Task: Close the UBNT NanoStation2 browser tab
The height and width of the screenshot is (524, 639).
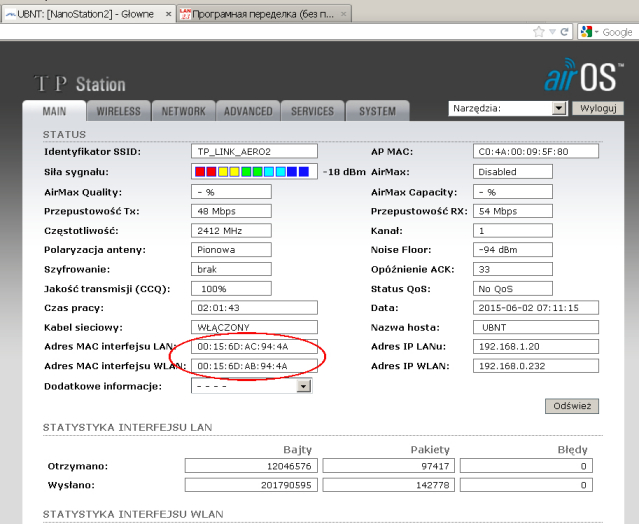Action: coord(167,14)
